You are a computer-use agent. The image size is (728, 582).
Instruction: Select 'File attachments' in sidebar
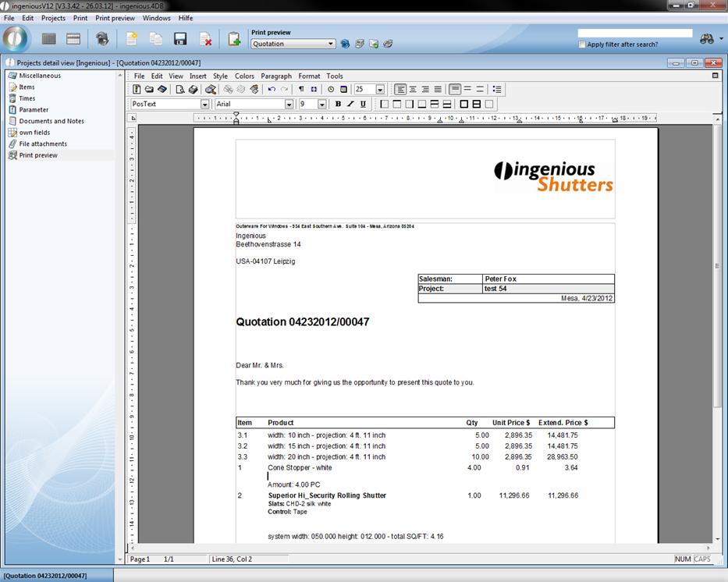pyautogui.click(x=43, y=144)
